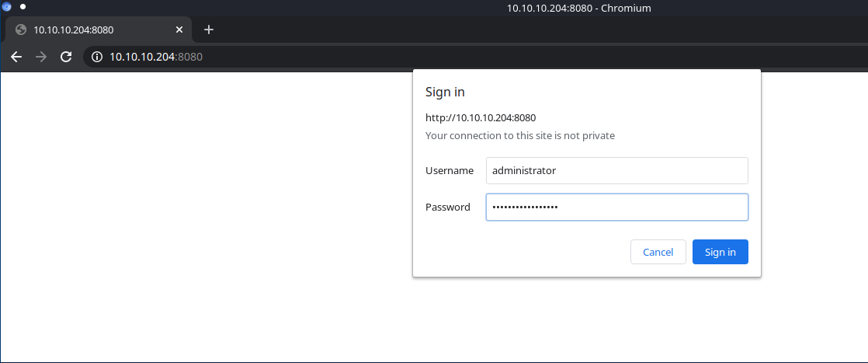868x363 pixels.
Task: Click the Password label
Action: (448, 208)
